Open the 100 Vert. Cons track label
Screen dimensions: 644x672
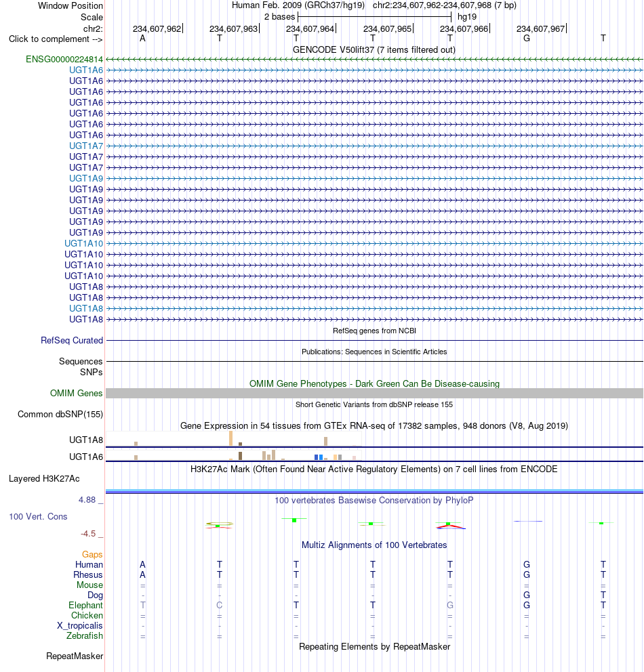coord(38,516)
